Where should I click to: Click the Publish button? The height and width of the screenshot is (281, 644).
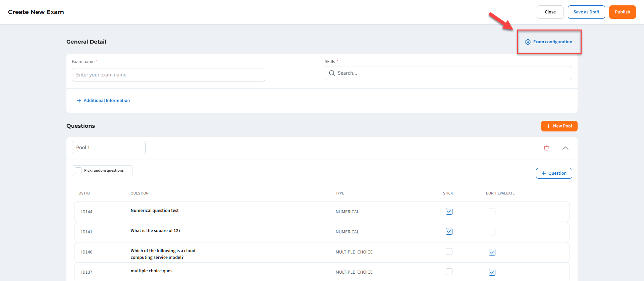click(x=622, y=12)
